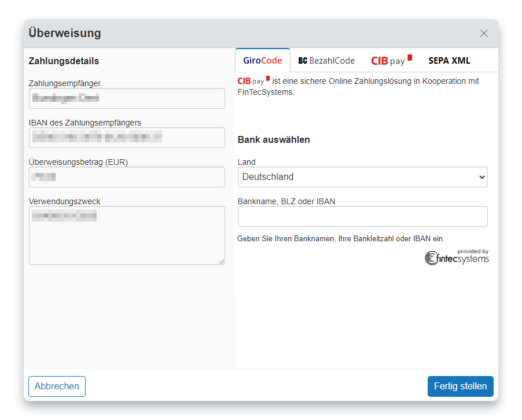Screen dimensions: 522x420
Task: Click the Zahlungsempfänger field
Action: click(x=127, y=98)
